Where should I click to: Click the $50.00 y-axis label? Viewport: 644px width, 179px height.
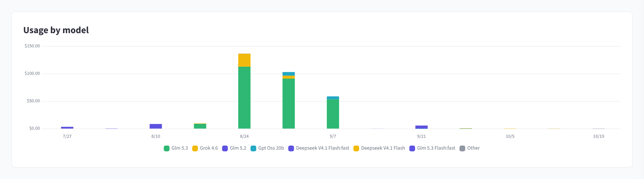coord(34,101)
